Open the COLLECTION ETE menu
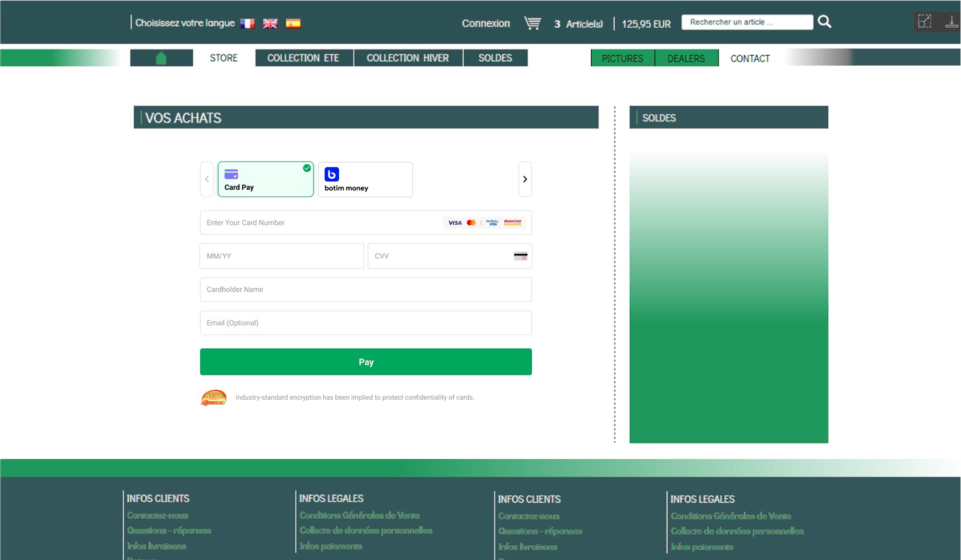The image size is (961, 560). coord(303,58)
